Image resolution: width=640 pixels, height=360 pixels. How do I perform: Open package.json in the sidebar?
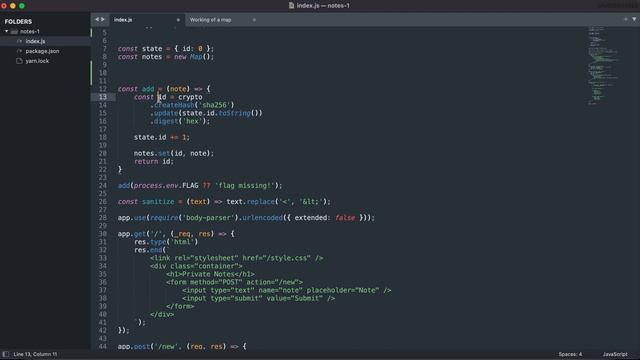[42, 51]
